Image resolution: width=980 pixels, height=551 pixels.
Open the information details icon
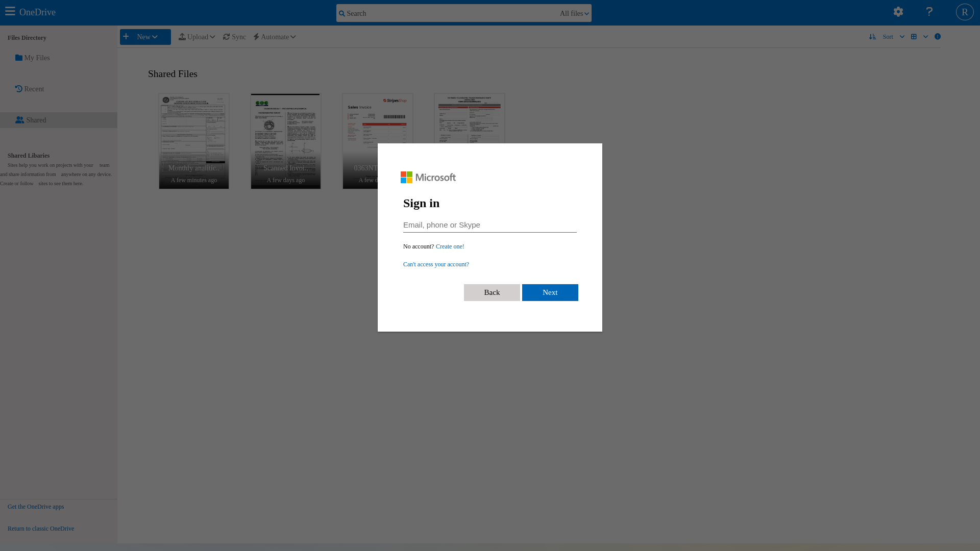[938, 37]
